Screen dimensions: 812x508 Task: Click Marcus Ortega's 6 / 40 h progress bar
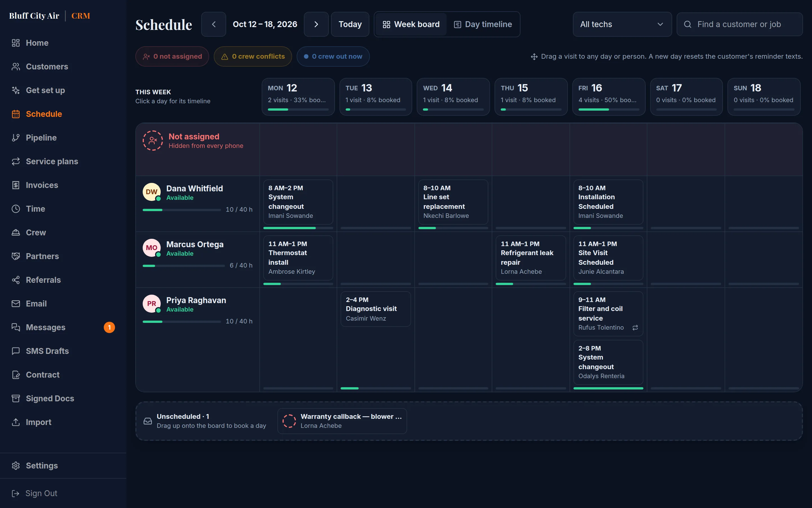[184, 266]
